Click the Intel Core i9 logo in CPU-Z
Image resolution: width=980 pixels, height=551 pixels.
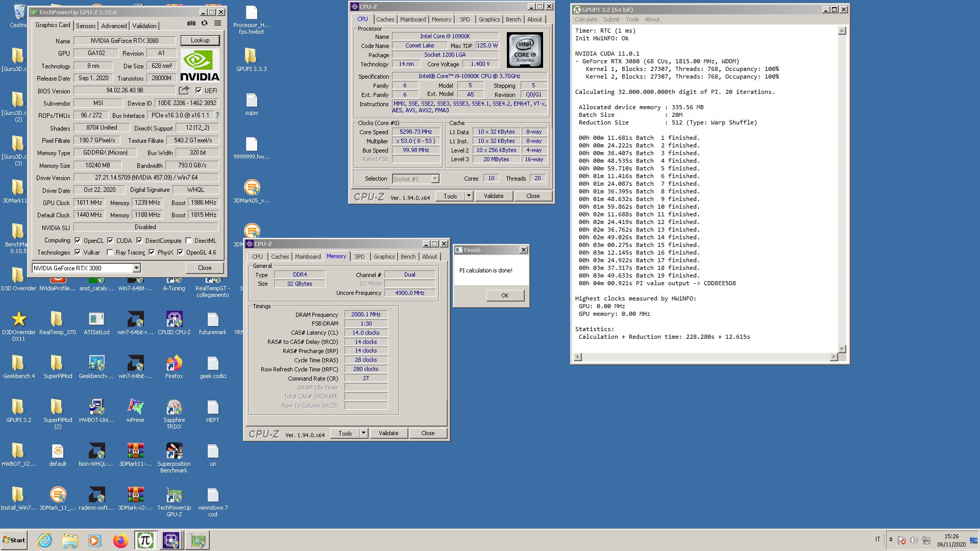pos(525,50)
